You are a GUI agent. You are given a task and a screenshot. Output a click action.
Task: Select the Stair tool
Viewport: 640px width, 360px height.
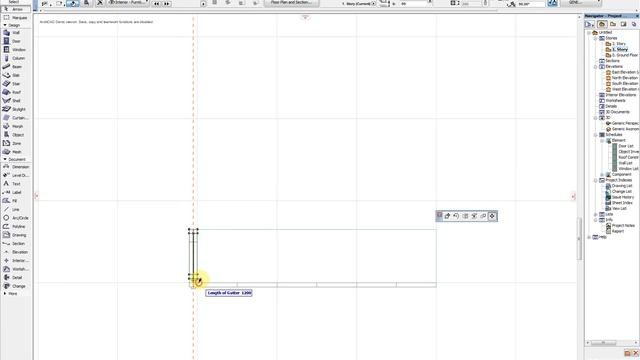[x=16, y=84]
